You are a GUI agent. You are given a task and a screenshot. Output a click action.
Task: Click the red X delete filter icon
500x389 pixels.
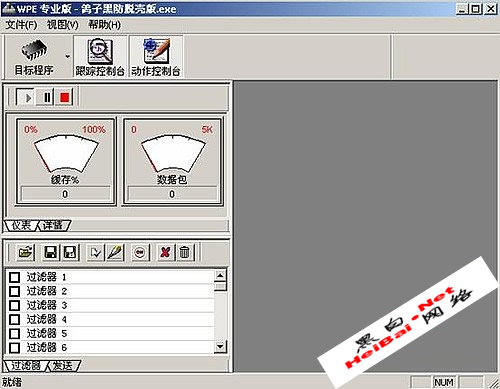(x=165, y=252)
